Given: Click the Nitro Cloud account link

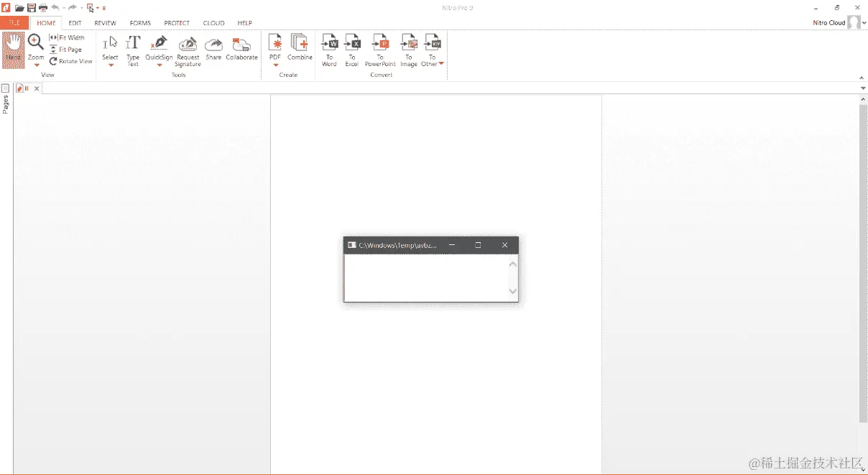Looking at the screenshot, I should click(x=829, y=23).
